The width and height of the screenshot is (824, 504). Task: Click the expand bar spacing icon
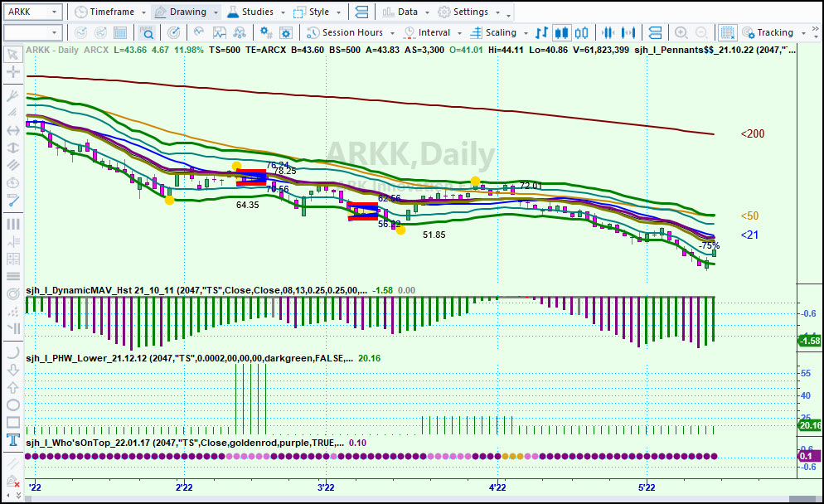[x=628, y=33]
